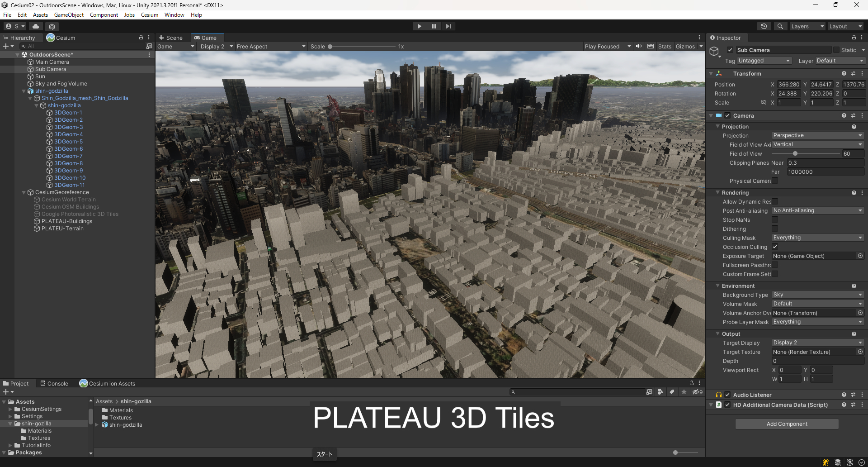The width and height of the screenshot is (868, 467).
Task: Click the Assets breadcrumb link
Action: (x=104, y=401)
